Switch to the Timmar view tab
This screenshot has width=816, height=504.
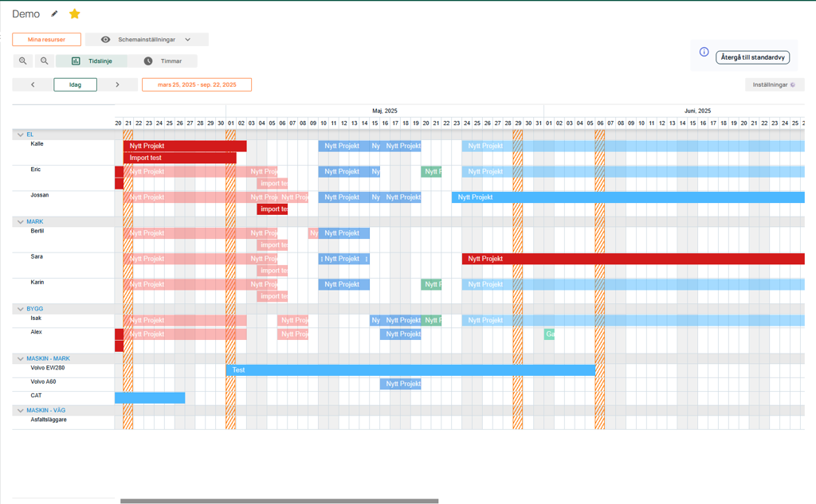point(163,61)
